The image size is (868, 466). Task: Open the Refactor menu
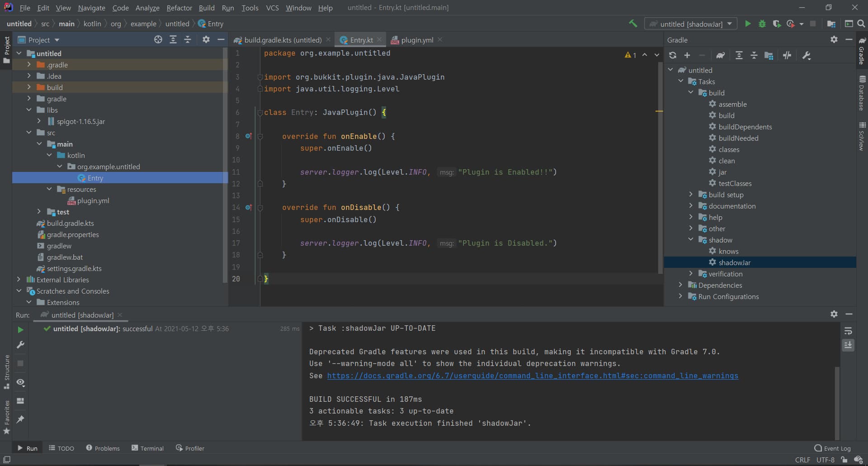tap(179, 8)
